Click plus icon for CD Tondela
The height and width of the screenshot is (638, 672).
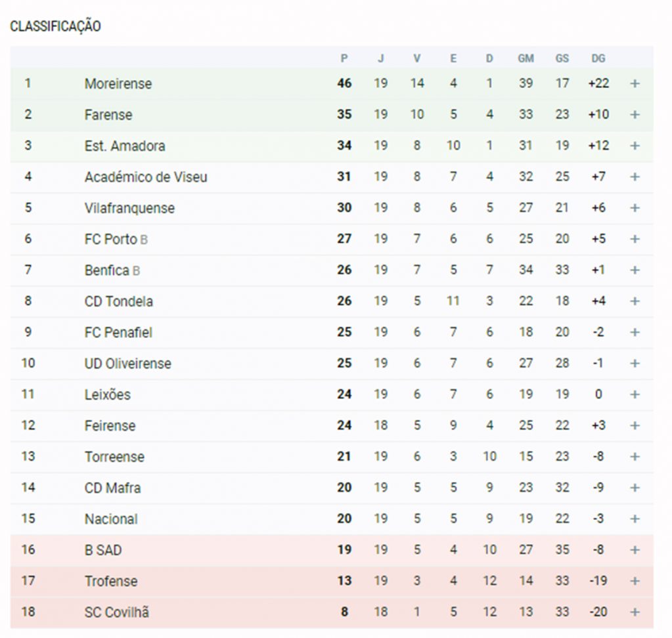635,301
